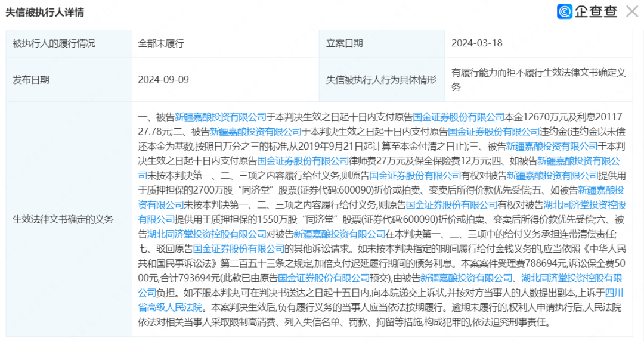Click the 失信被执行人行为具体情形 label
The width and height of the screenshot is (644, 342).
381,80
